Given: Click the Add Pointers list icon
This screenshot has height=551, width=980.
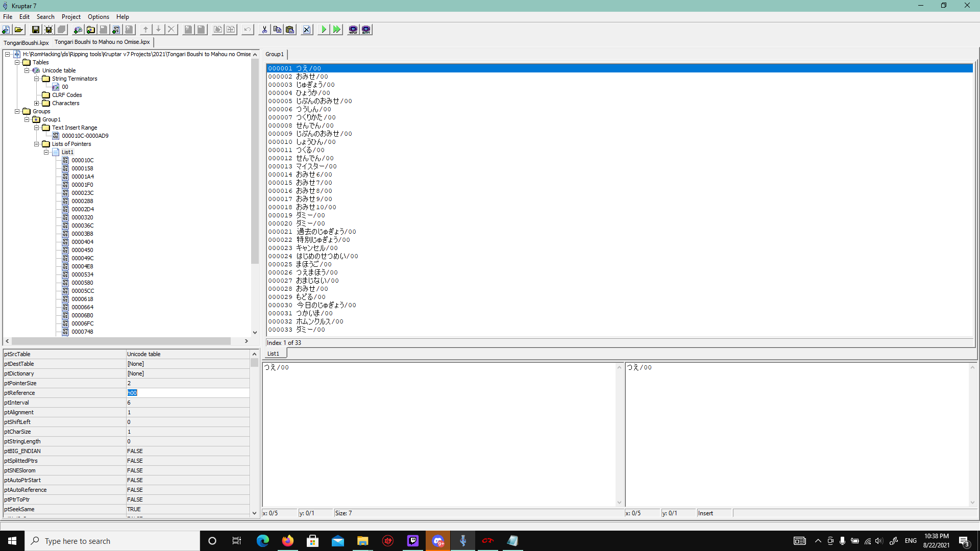Looking at the screenshot, I should (116, 30).
